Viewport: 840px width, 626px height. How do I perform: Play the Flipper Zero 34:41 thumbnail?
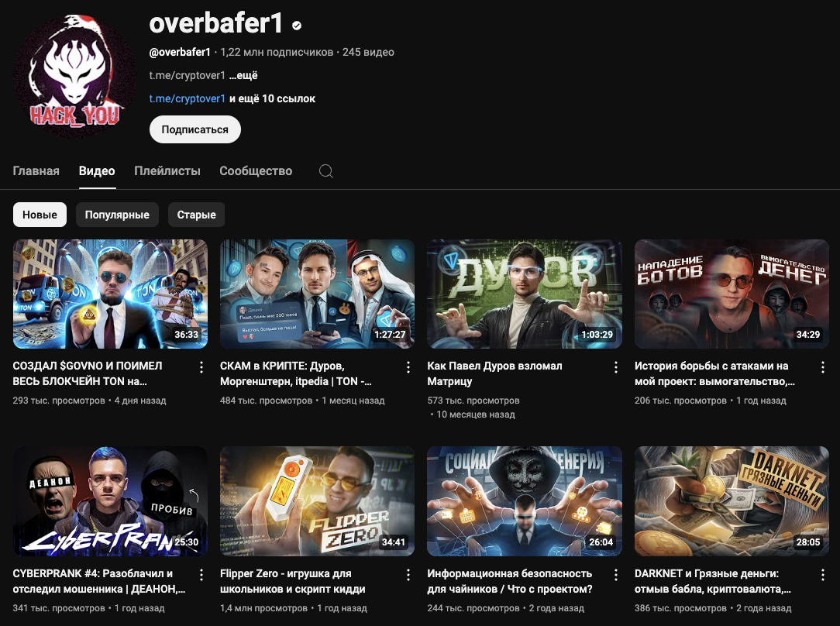[317, 501]
